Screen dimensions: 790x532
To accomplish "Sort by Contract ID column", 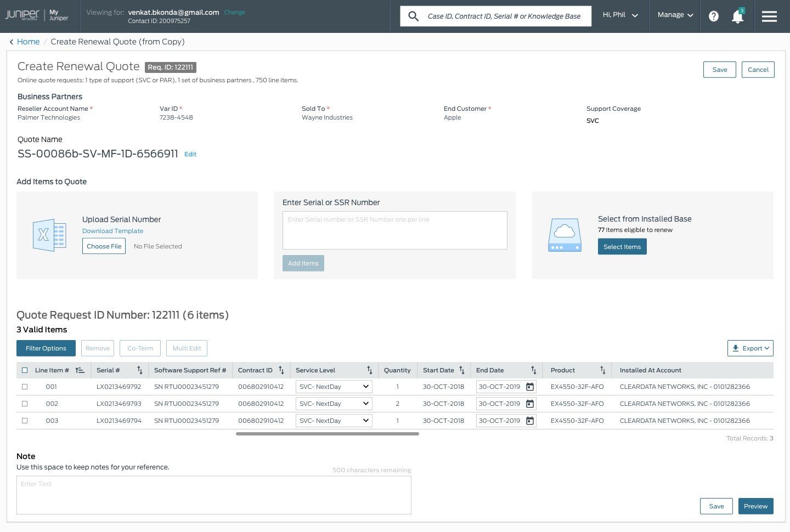I will tap(281, 370).
